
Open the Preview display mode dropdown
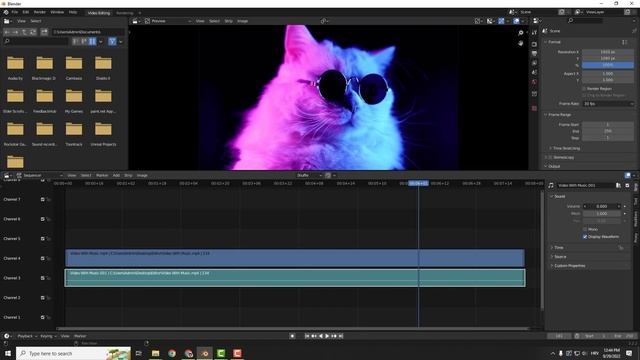(168, 21)
